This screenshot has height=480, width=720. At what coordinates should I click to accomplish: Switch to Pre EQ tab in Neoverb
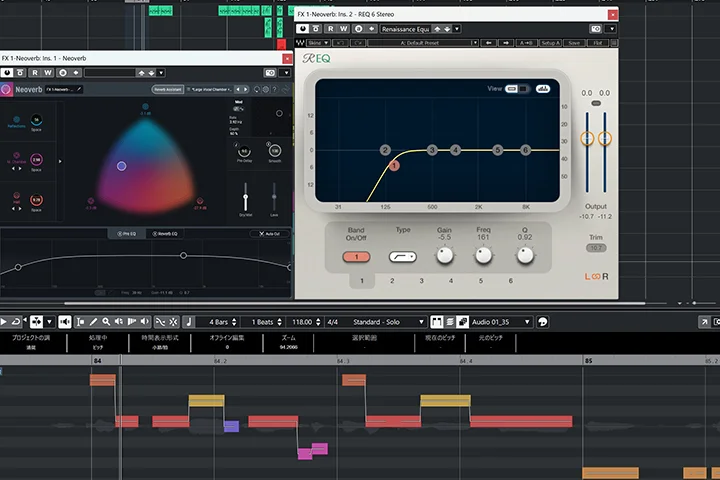pos(126,234)
